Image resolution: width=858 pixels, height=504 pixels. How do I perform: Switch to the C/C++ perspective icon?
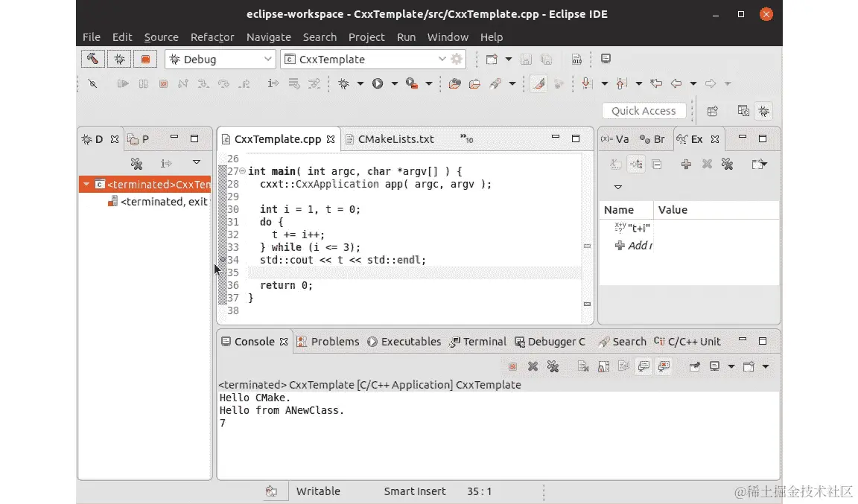click(743, 111)
